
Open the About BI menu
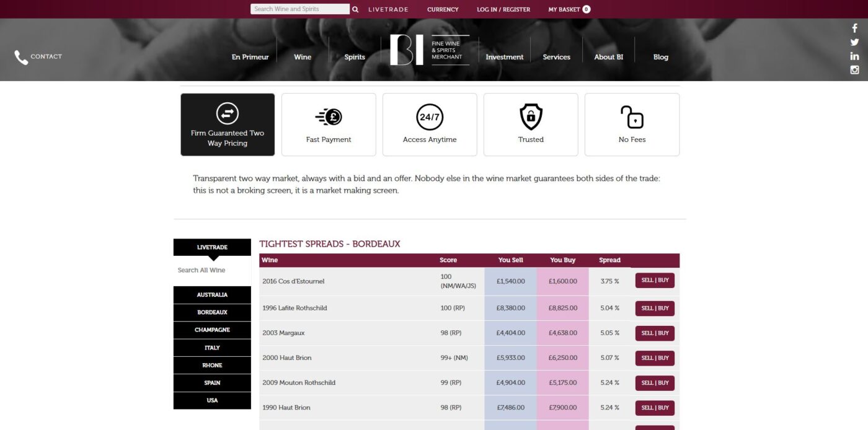[x=609, y=57]
